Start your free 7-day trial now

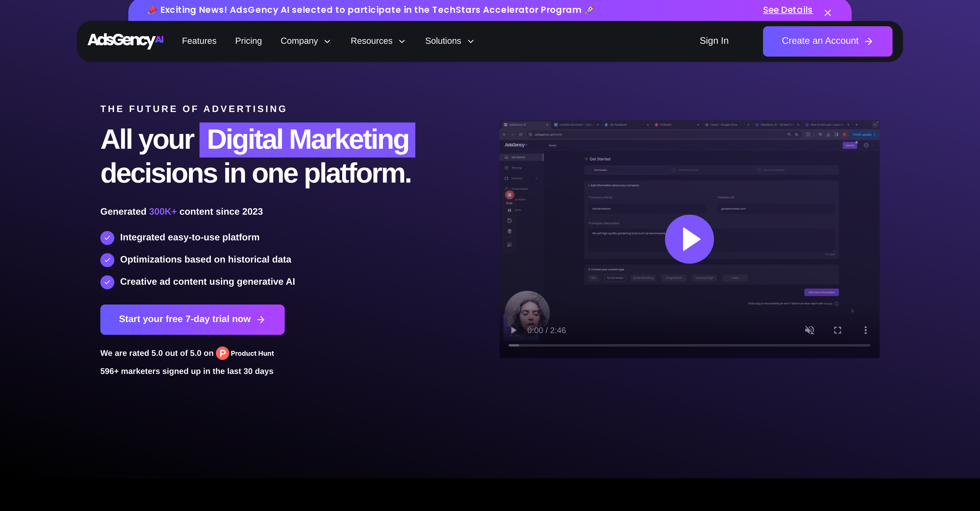(192, 319)
